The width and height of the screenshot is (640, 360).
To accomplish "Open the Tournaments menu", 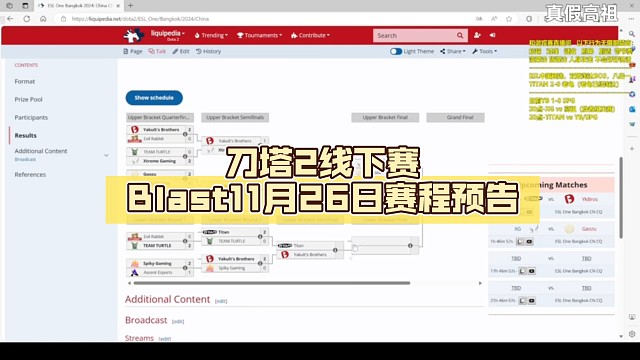I will (260, 36).
